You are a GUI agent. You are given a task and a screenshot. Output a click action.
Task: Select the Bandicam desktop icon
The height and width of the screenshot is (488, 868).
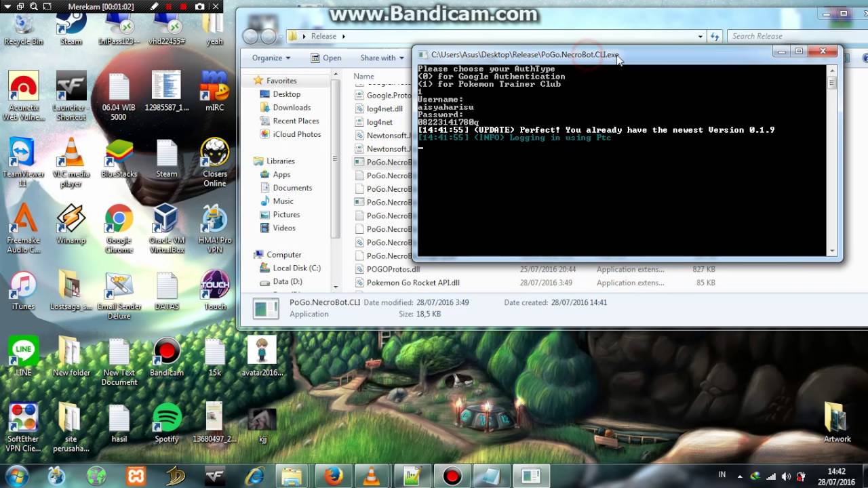point(167,357)
